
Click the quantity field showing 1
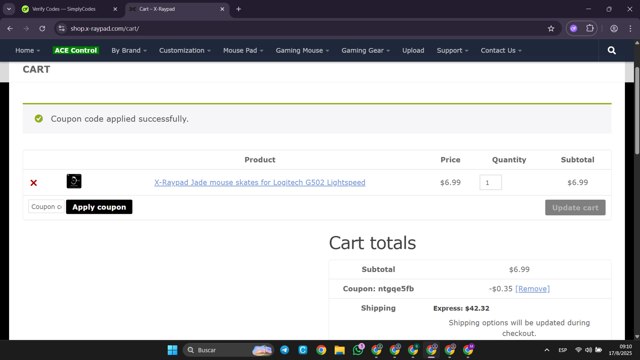490,182
